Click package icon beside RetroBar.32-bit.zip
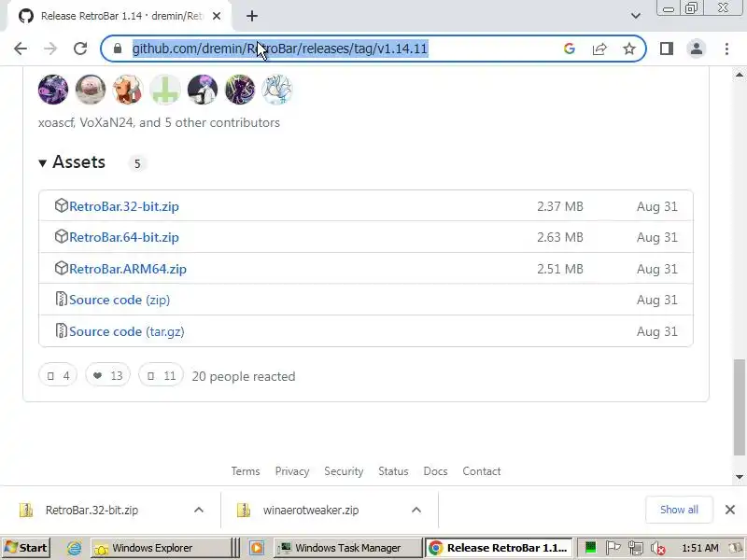This screenshot has width=747, height=560. tap(62, 205)
